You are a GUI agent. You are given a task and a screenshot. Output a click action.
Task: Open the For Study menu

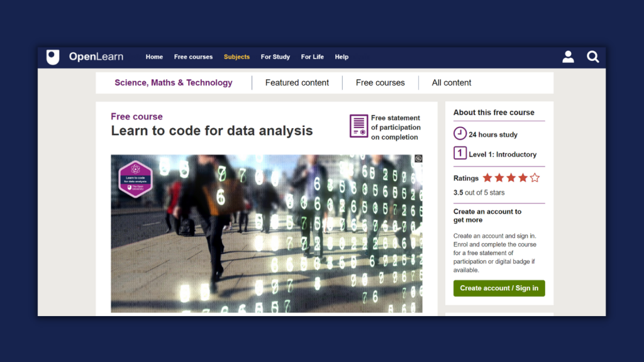coord(275,57)
